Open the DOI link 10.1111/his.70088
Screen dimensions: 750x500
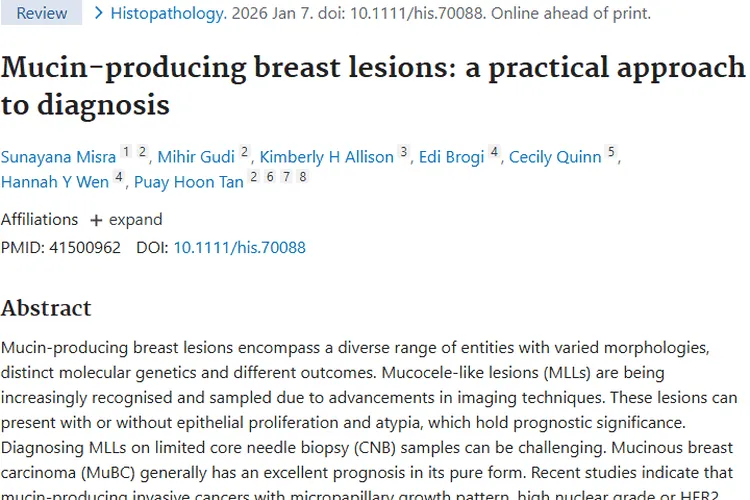(239, 247)
